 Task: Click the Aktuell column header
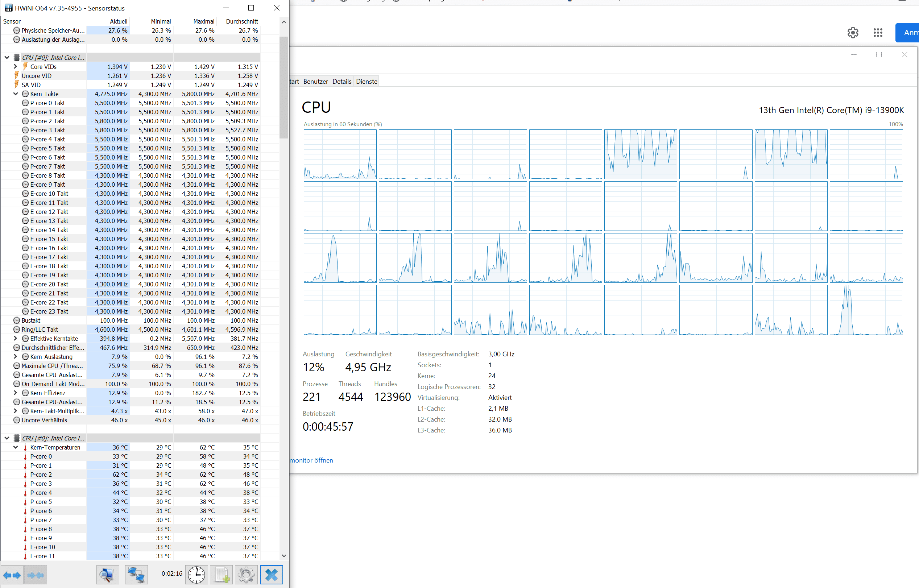[108, 21]
